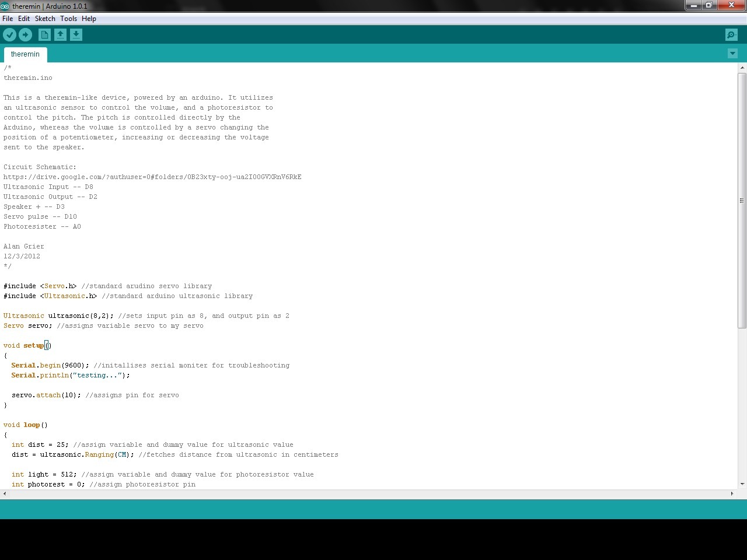Click the 'int photorest = 0;' line

[x=103, y=484]
